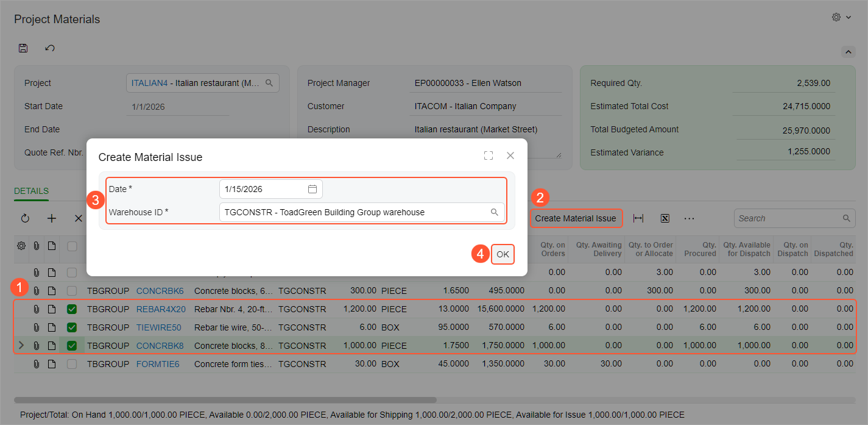Export grid to Excel icon
The height and width of the screenshot is (425, 868).
pyautogui.click(x=665, y=218)
